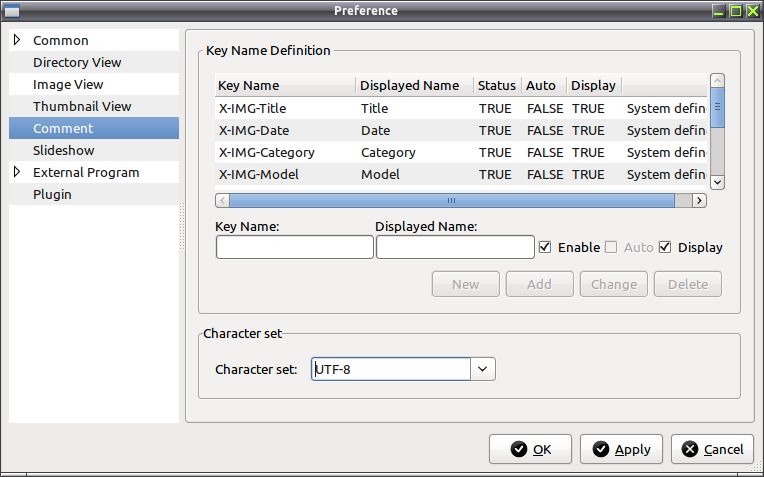Viewport: 764px width, 477px height.
Task: Open Thumbnail View preferences
Action: click(x=82, y=106)
